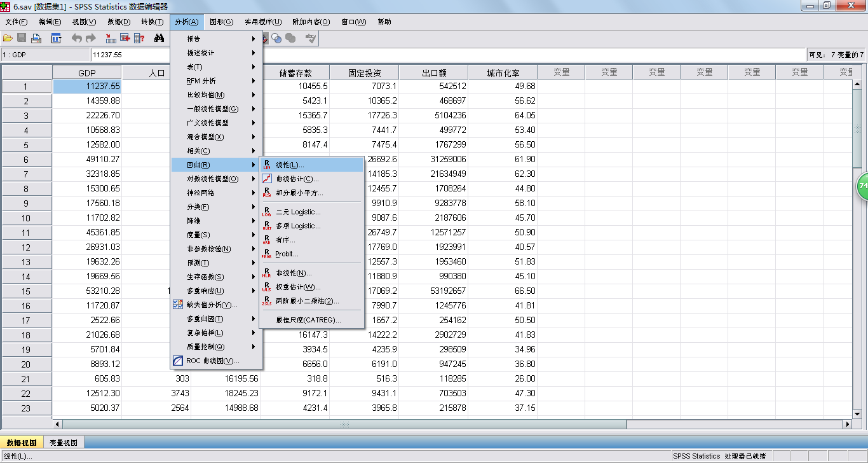Click the curve icon beside 曲线估计(C)

[x=267, y=179]
